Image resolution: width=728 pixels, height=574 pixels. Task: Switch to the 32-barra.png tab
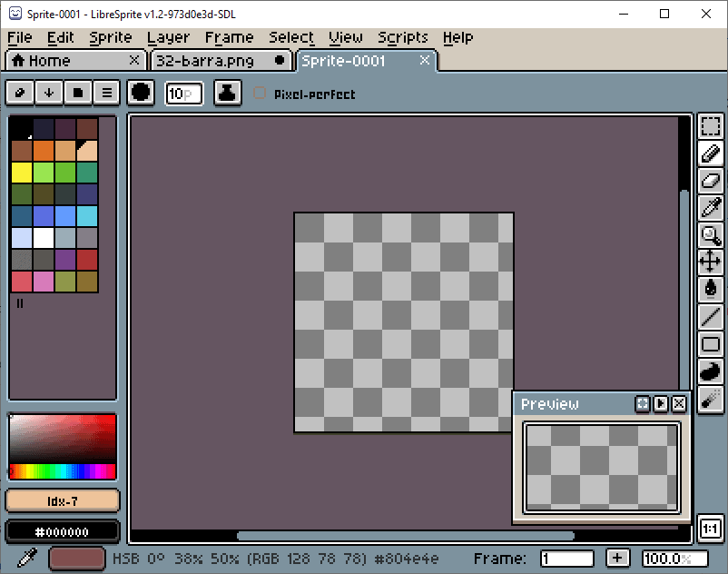point(204,61)
